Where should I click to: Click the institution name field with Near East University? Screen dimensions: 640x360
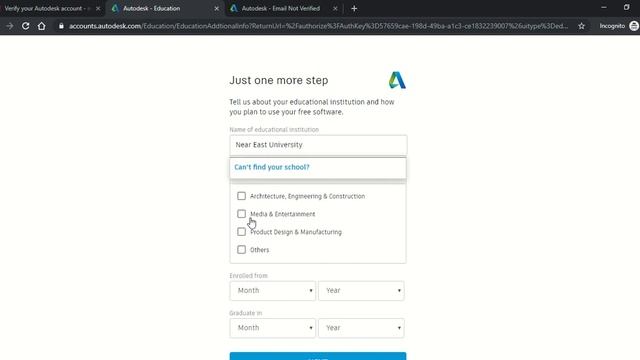pyautogui.click(x=318, y=145)
